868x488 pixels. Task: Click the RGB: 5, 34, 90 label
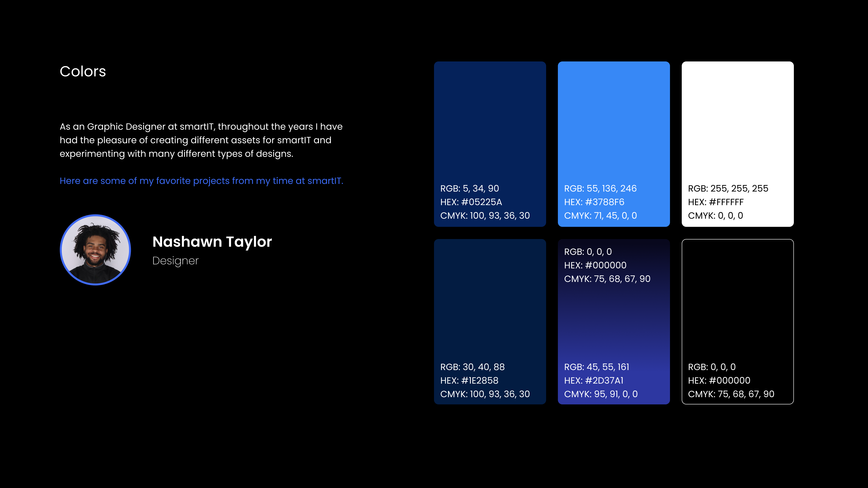(x=469, y=189)
